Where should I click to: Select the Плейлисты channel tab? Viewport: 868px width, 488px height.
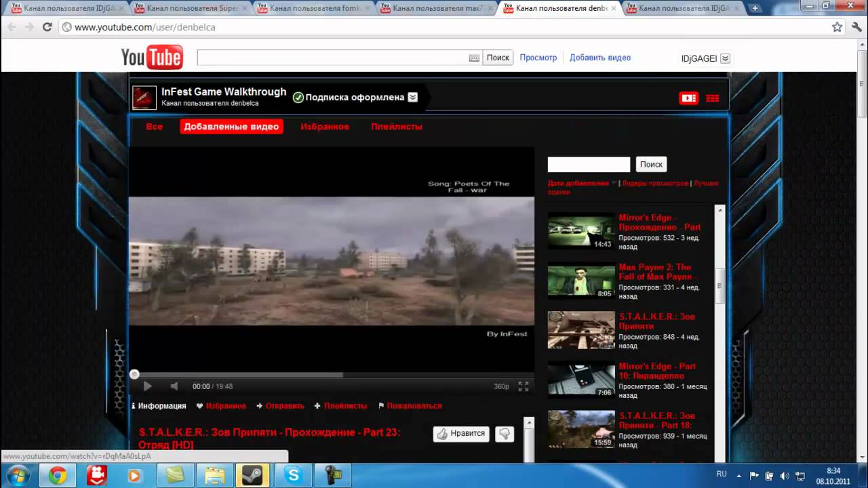397,127
